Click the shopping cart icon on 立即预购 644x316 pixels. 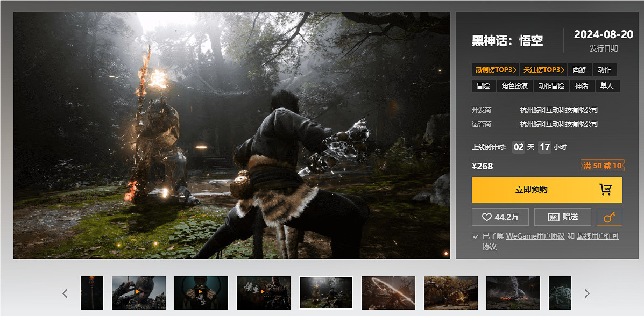(605, 190)
